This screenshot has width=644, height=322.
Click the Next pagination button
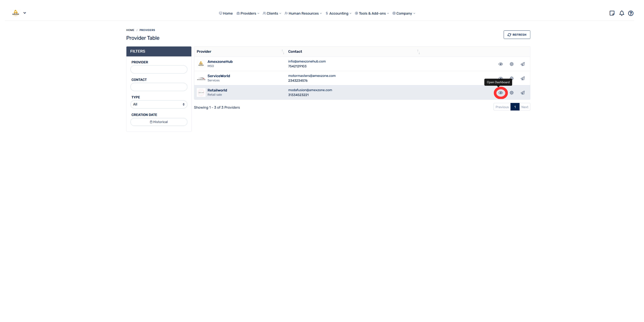[525, 107]
